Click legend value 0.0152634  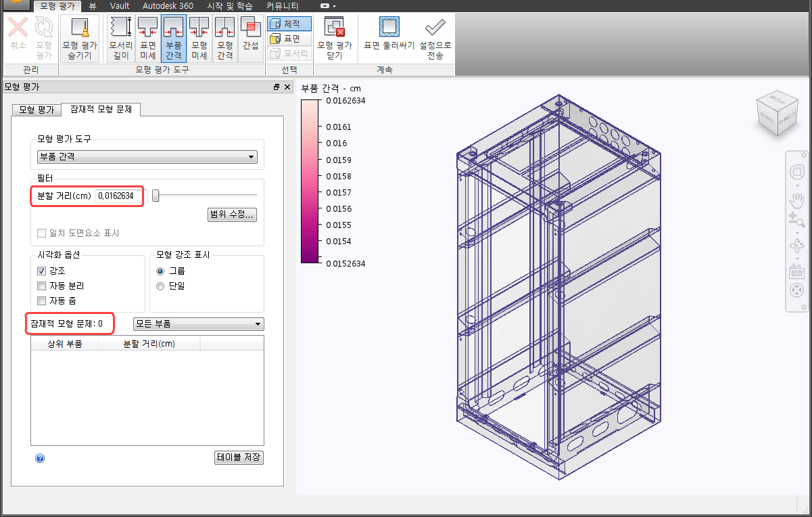[345, 264]
